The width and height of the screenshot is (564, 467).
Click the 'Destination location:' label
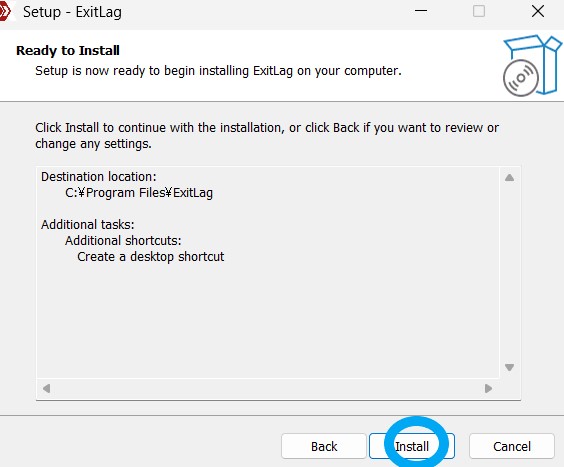99,177
